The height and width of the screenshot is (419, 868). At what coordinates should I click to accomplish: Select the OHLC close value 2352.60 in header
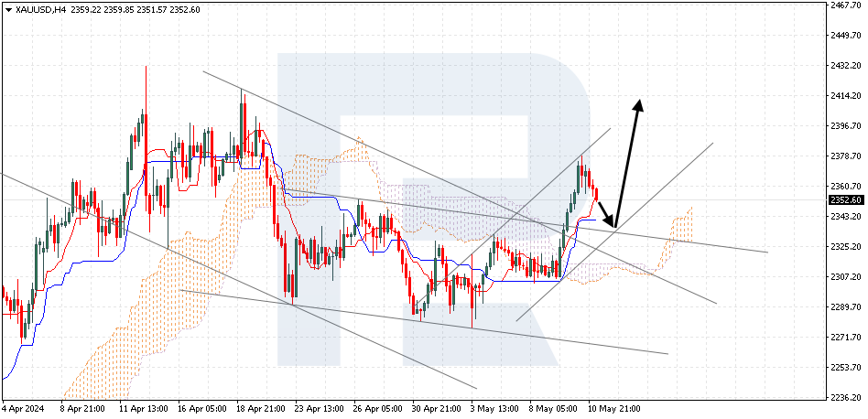point(187,10)
